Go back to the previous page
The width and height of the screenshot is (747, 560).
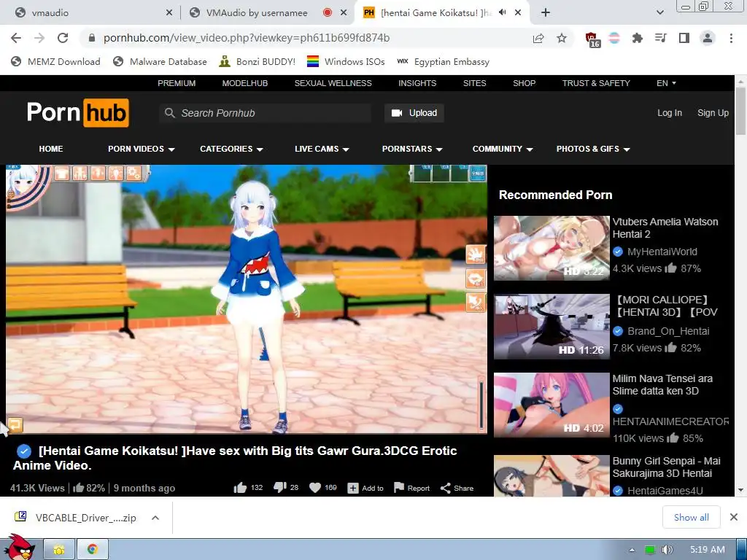[x=16, y=38]
